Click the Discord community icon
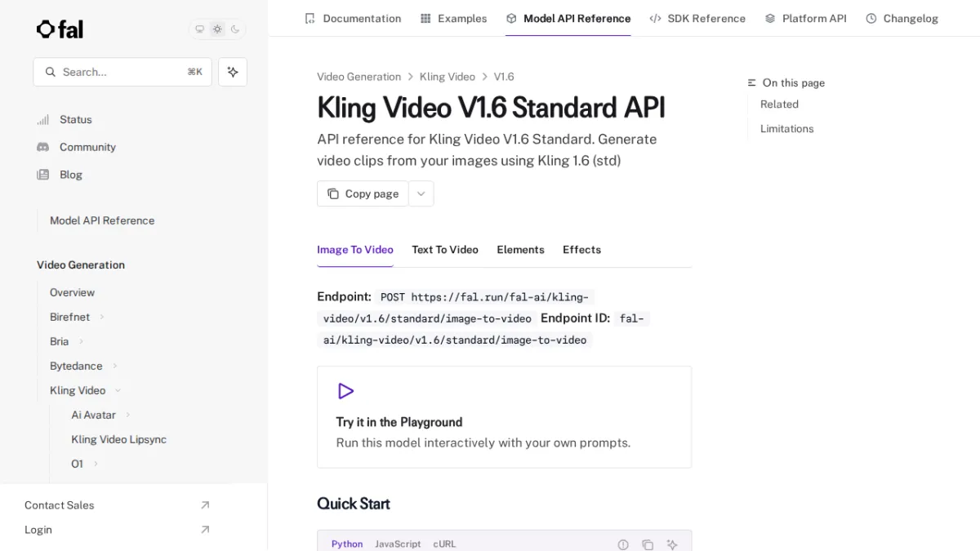 click(43, 147)
